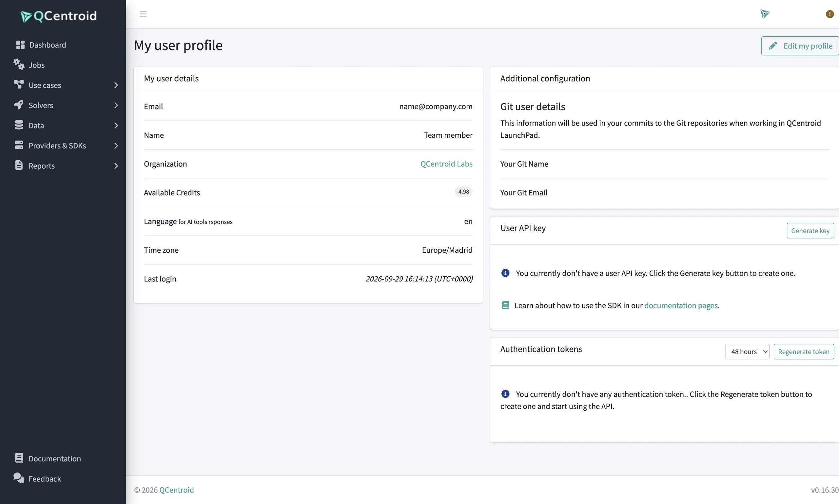Expand the Use cases chevron

point(116,85)
